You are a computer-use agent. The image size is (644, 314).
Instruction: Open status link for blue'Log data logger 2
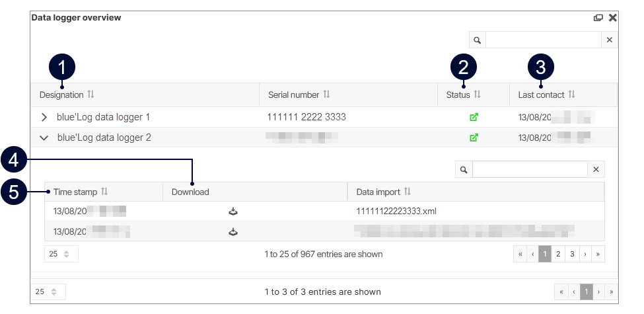point(473,138)
